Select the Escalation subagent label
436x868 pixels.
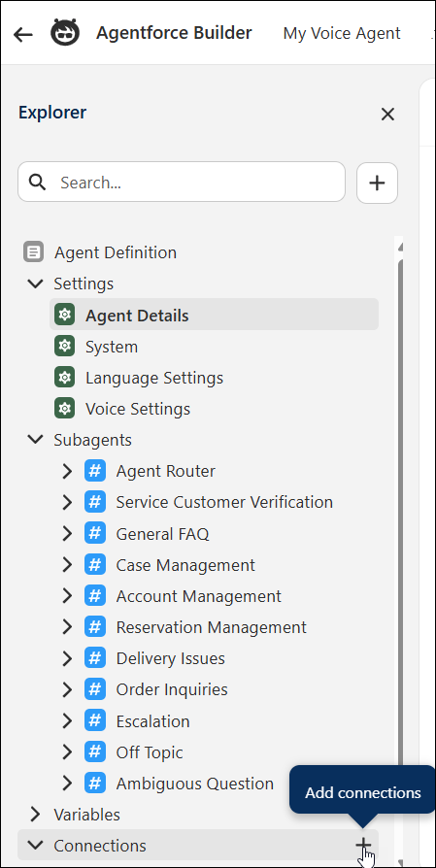[x=152, y=721]
